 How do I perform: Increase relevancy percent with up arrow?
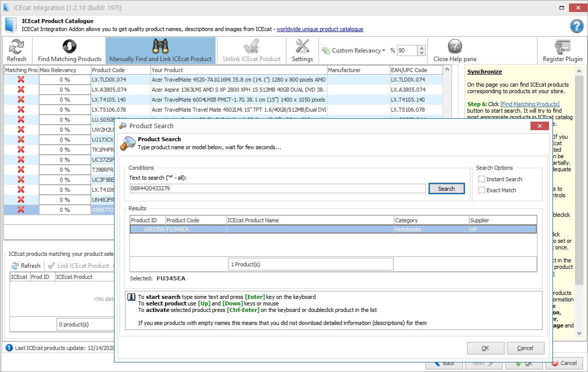[422, 48]
